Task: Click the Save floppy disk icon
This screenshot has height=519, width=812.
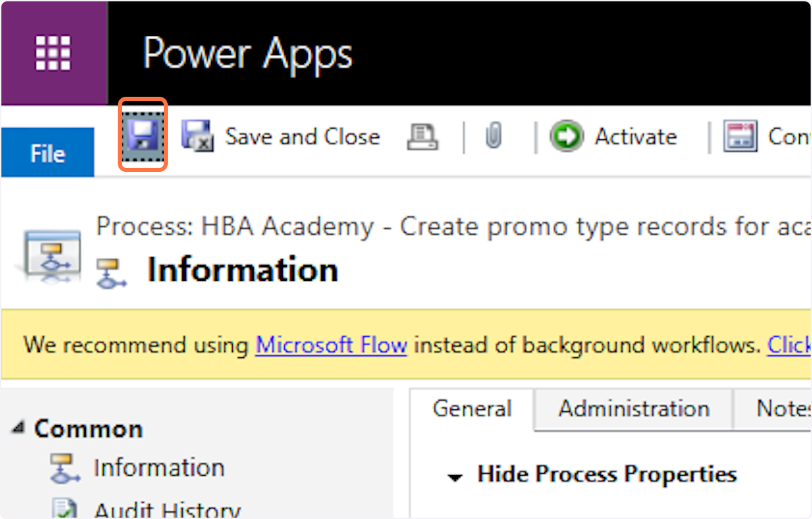Action: click(x=143, y=135)
